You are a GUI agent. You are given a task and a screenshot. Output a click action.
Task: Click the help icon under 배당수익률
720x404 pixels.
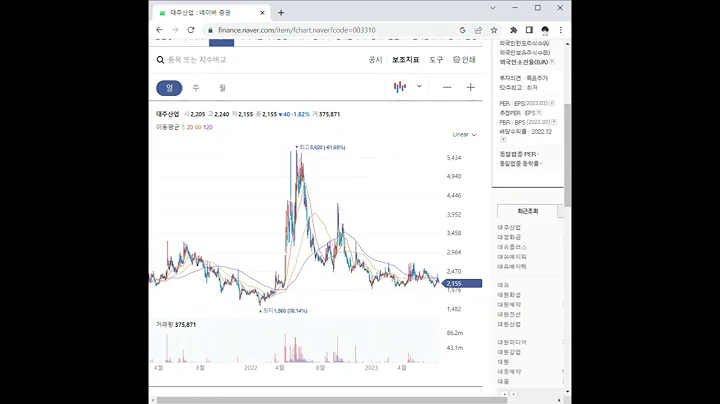[x=503, y=140]
